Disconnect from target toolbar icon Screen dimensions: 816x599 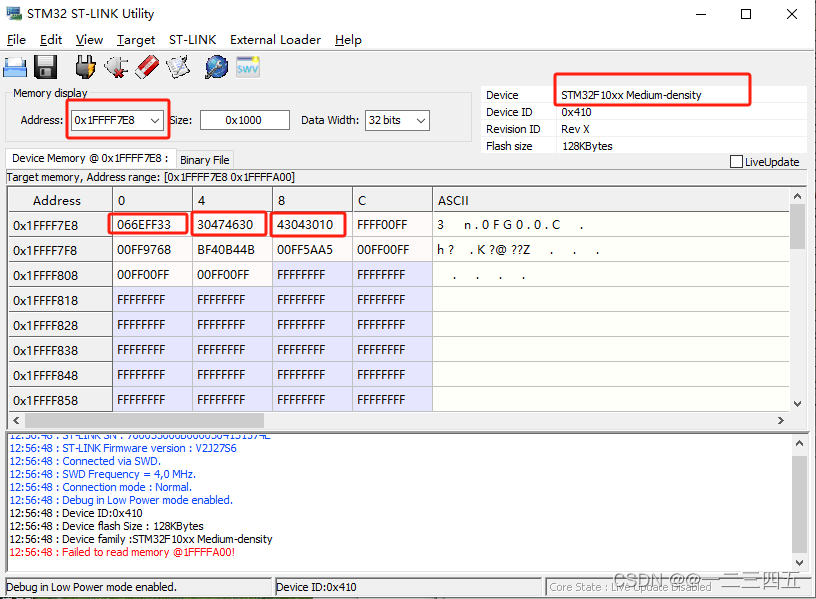pyautogui.click(x=117, y=67)
